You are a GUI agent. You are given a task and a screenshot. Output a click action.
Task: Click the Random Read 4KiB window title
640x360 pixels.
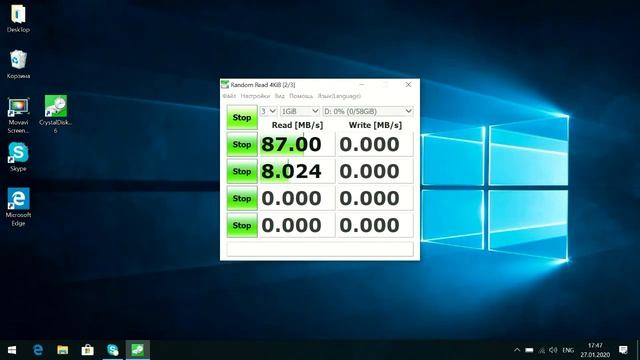263,84
